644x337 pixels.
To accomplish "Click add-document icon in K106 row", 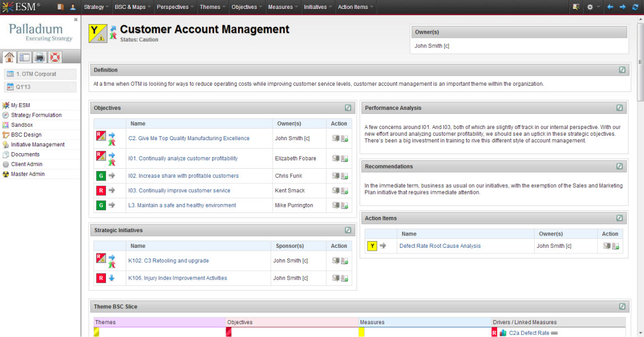I will point(344,278).
